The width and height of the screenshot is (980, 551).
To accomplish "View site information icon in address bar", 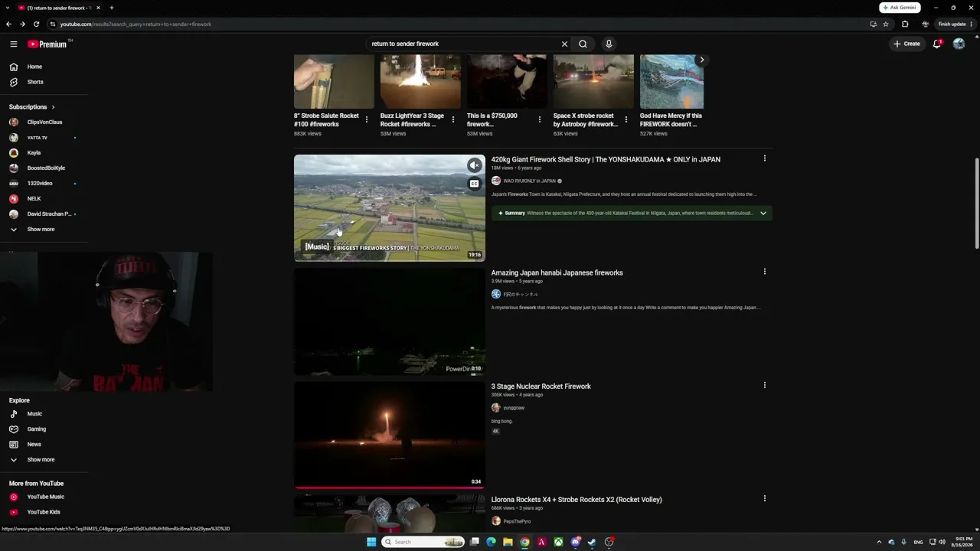I will (x=53, y=24).
